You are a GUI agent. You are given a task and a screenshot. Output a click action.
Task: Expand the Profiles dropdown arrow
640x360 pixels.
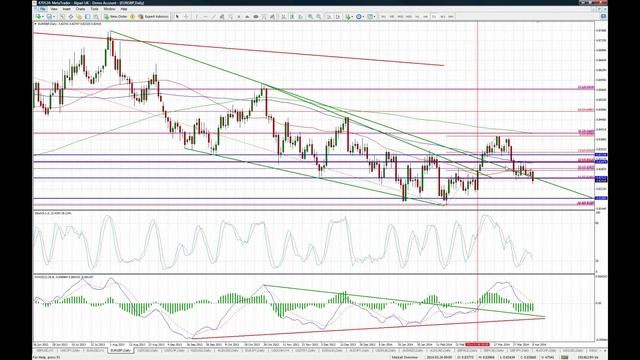54,17
